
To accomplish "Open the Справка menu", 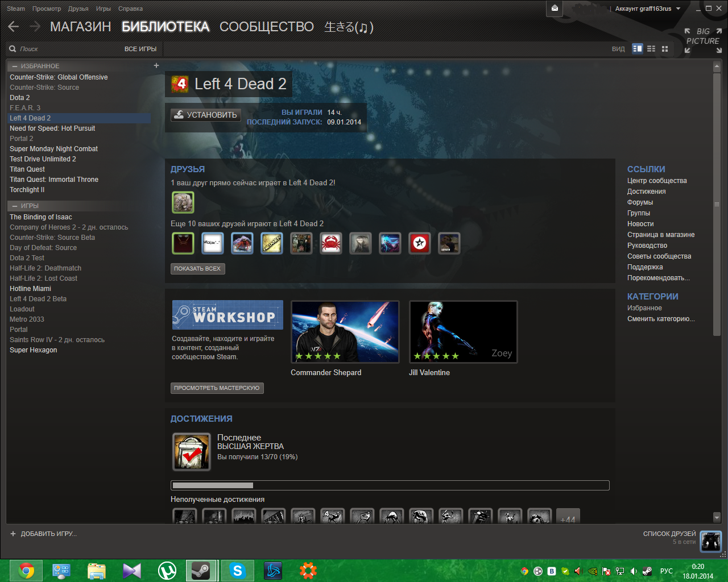I will coord(131,9).
